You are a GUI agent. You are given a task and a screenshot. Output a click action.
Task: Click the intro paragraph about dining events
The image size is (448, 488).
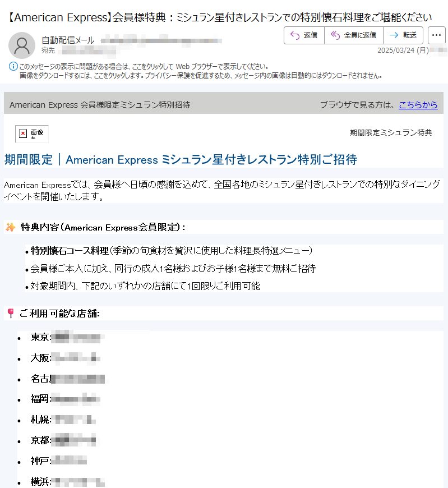tap(222, 191)
